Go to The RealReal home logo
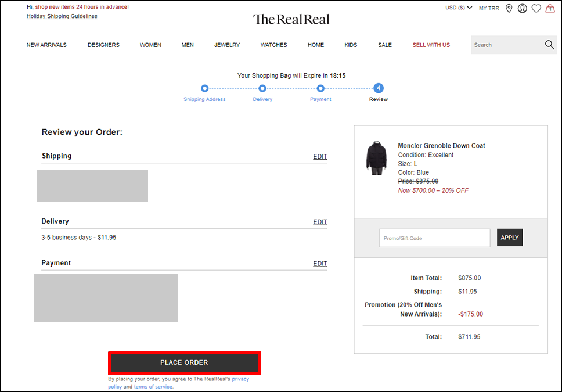Viewport: 562px width, 392px height. click(291, 19)
